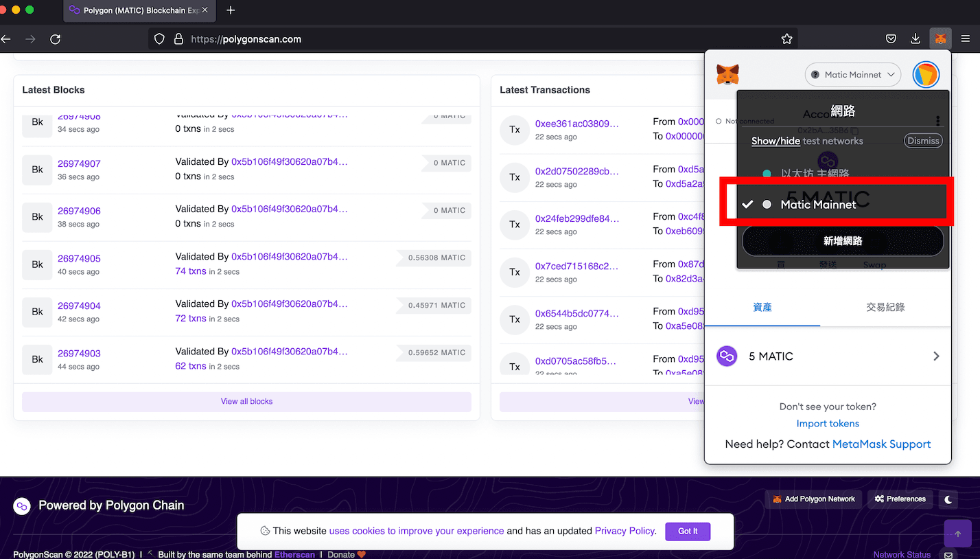Click the Tx icon for transaction 0xee361ac03809

[515, 129]
